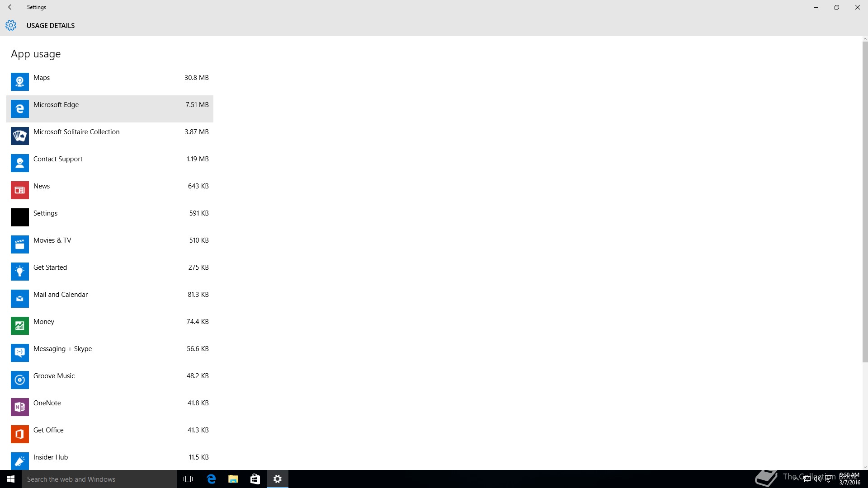Click the search the web and Windows box
The width and height of the screenshot is (868, 488).
pyautogui.click(x=99, y=479)
